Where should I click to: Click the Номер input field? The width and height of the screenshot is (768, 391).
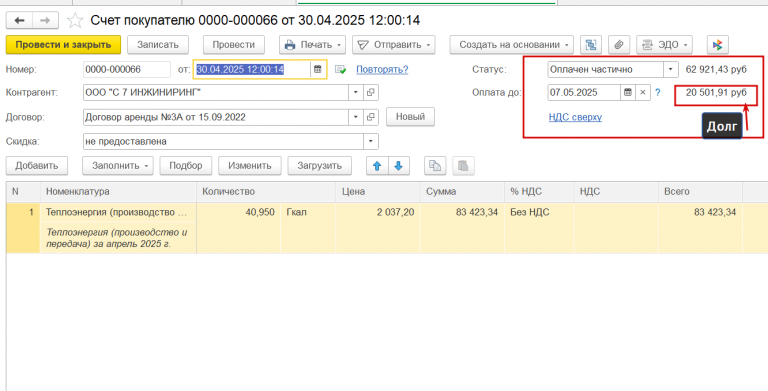127,70
